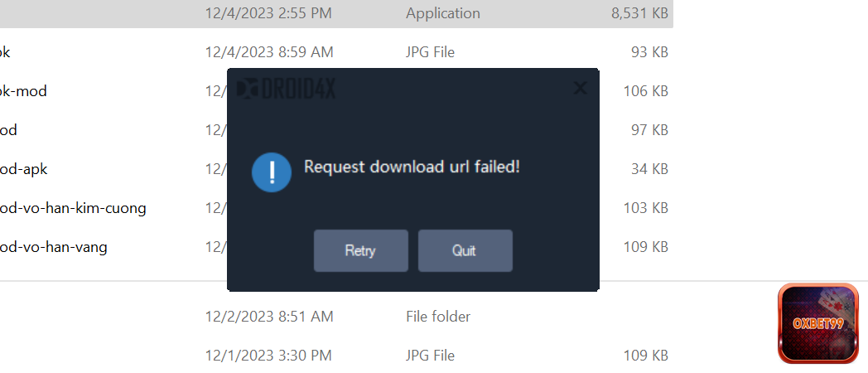Select the file ending in "od-vo-han-vang"
This screenshot has height=373, width=868.
tap(54, 247)
